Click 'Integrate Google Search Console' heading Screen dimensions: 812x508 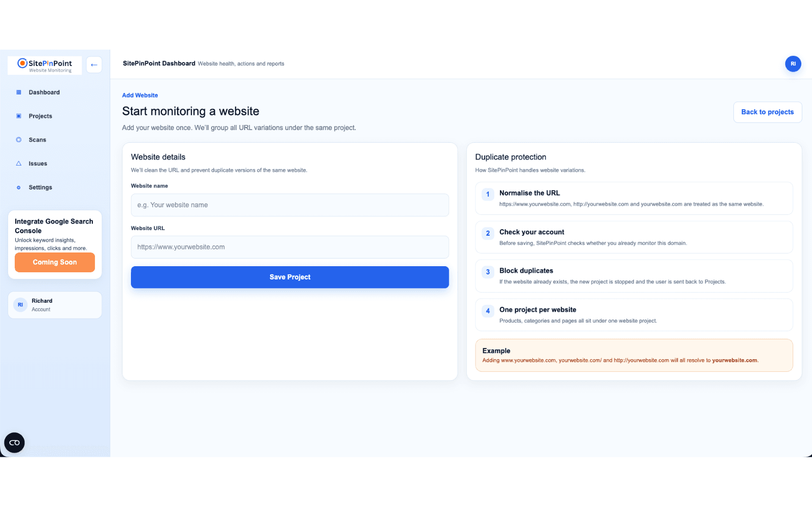tap(54, 226)
